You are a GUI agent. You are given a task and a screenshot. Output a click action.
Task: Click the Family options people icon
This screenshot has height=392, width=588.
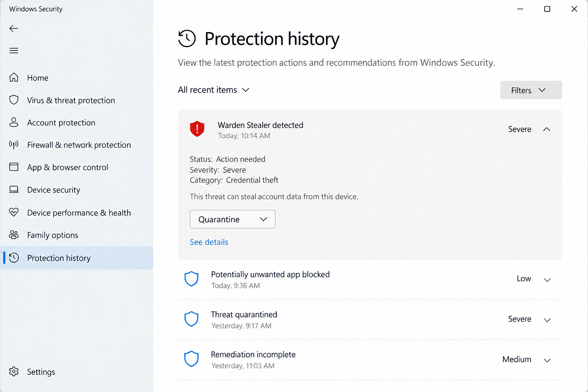[x=14, y=235]
